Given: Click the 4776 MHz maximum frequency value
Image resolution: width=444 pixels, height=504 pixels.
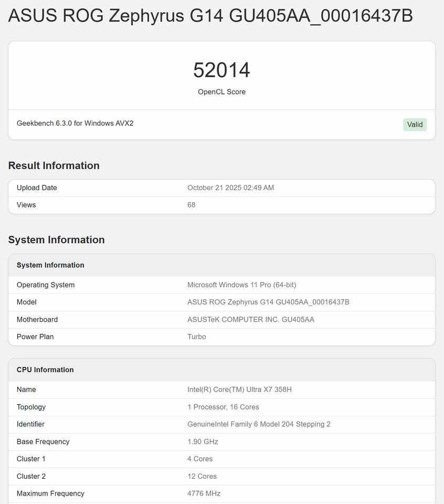Looking at the screenshot, I should click(204, 493).
